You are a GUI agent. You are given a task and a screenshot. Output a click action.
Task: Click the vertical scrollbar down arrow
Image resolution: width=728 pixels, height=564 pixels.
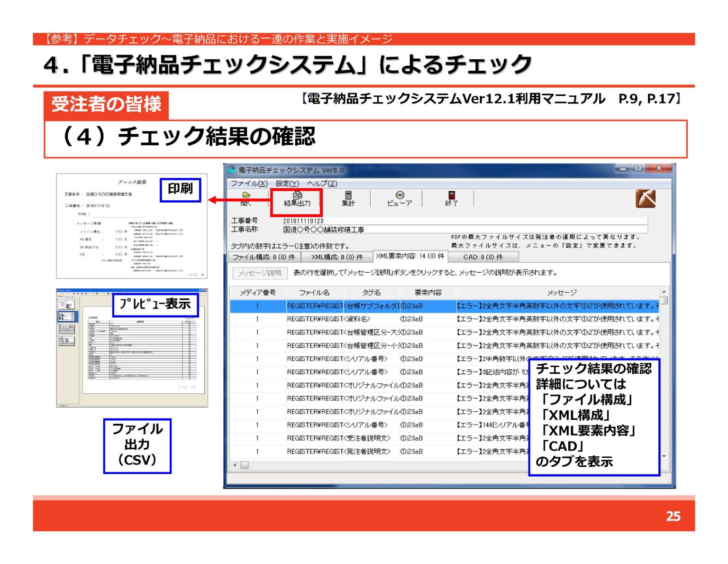(664, 456)
